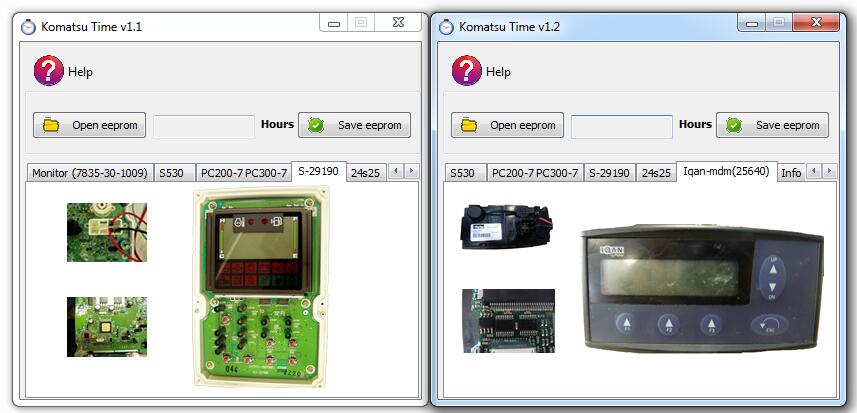Select PC200-7 PC300-7 tab in v1.2 window

[535, 173]
